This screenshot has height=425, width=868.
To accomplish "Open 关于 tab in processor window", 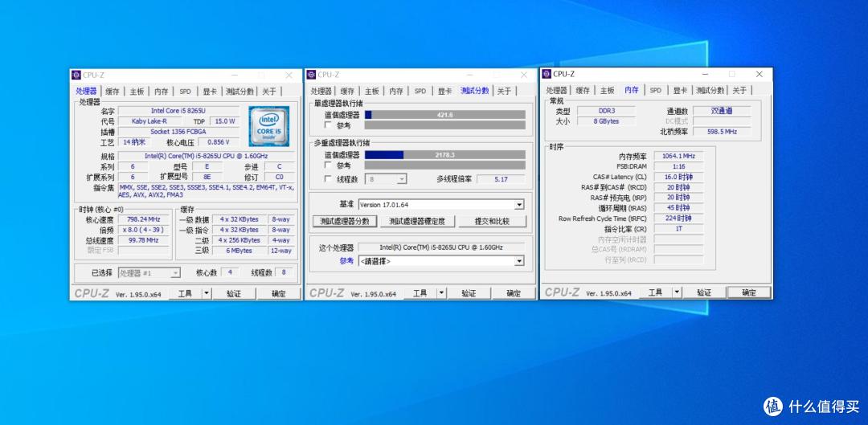I will (269, 92).
